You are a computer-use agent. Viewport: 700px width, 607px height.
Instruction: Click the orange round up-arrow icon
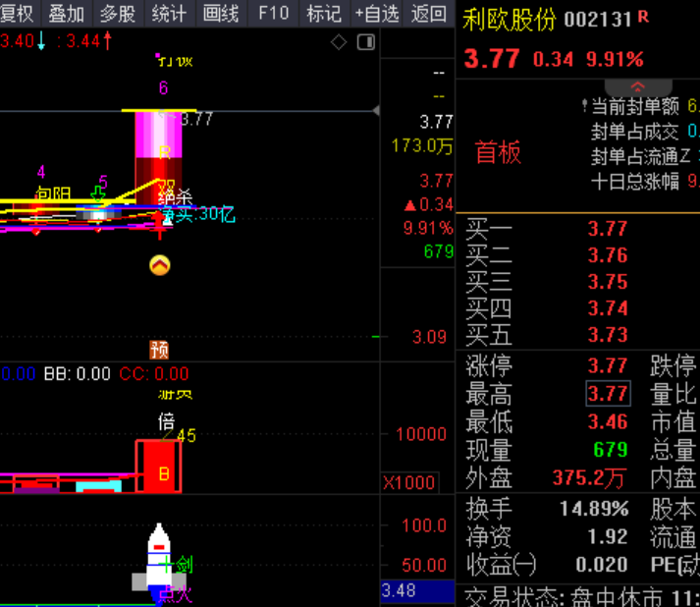[160, 265]
